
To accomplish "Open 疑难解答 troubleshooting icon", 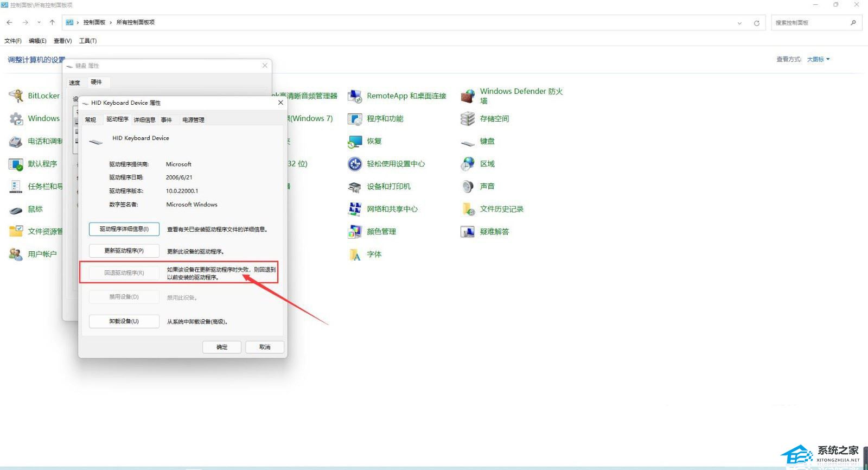I will coord(468,232).
